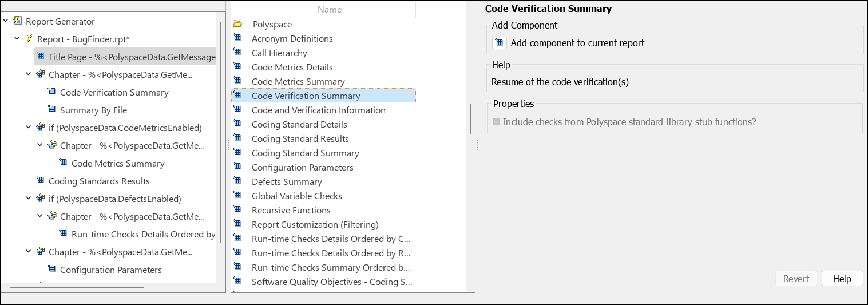Click the component list vertical scrollbar
868x305 pixels.
pyautogui.click(x=470, y=118)
